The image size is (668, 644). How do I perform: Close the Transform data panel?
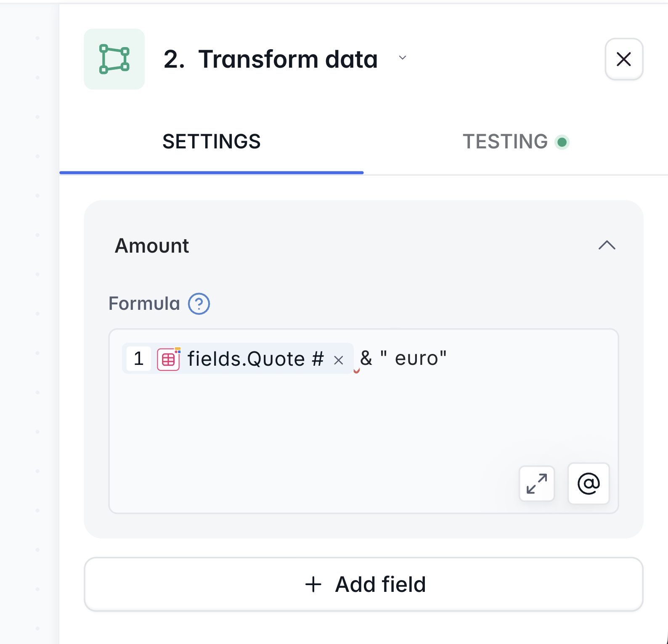coord(623,59)
